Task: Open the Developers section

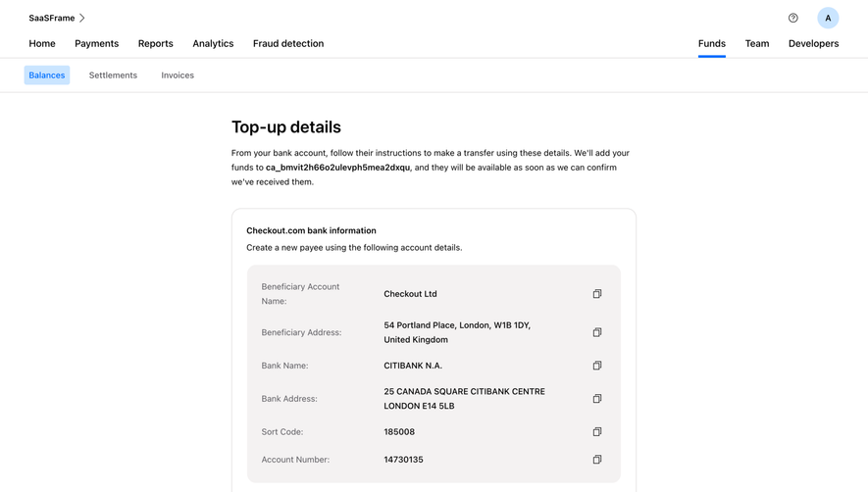Action: point(813,44)
